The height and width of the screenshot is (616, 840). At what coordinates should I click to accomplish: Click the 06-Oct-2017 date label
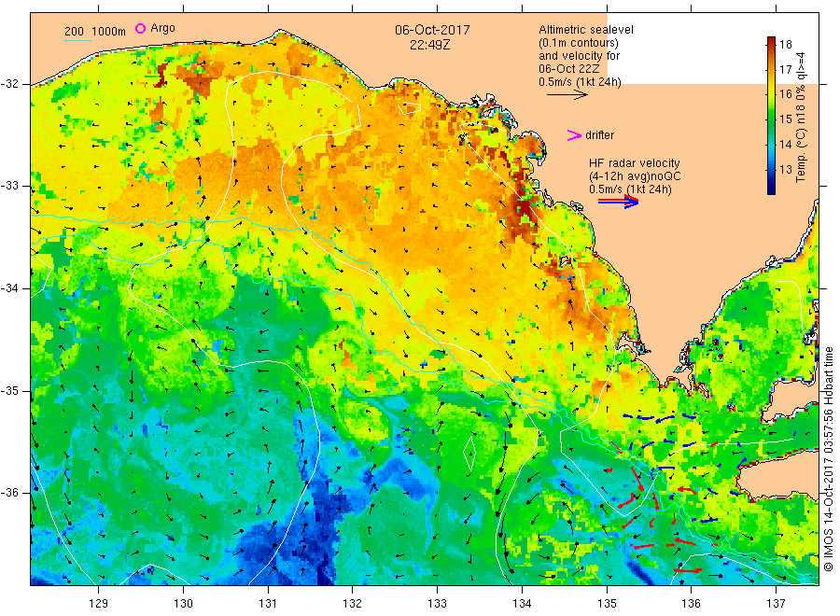coord(432,30)
